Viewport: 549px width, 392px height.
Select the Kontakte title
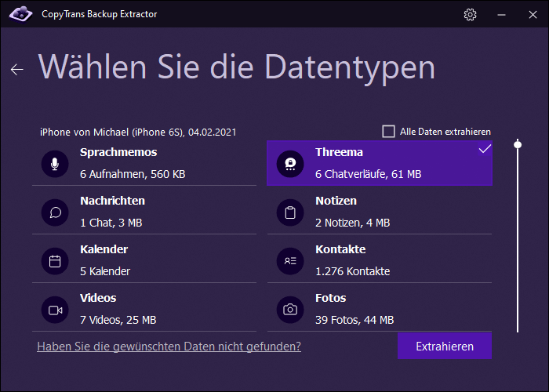coord(340,249)
